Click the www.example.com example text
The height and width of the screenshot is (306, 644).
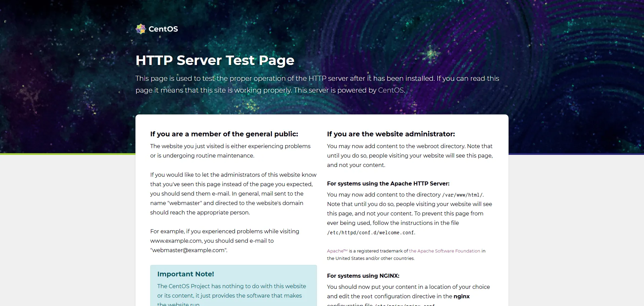tap(176, 241)
